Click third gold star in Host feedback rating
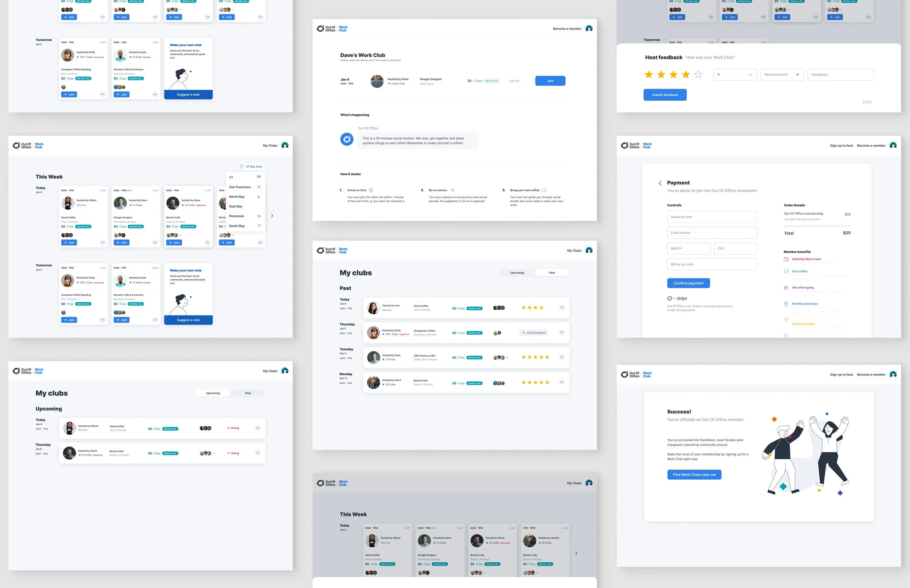 [x=673, y=75]
